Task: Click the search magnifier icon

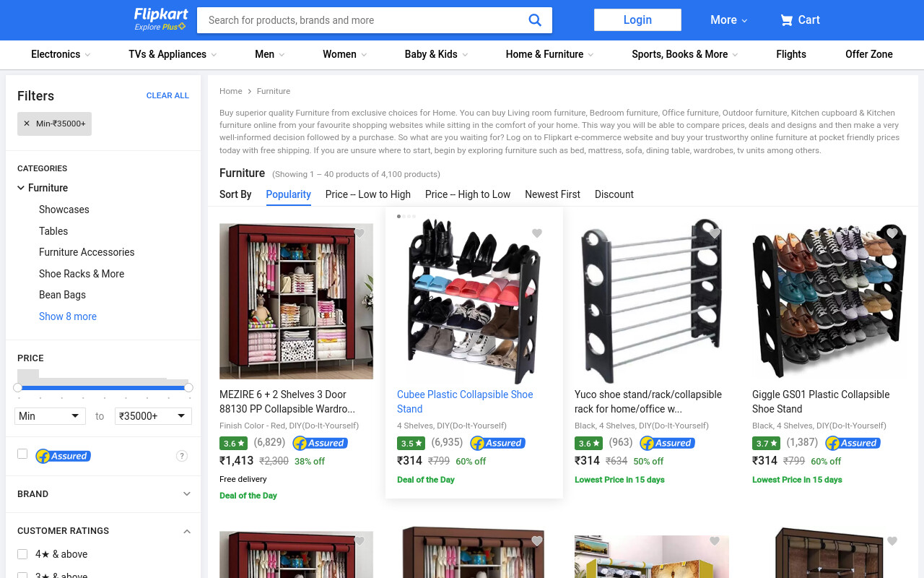Action: tap(535, 20)
